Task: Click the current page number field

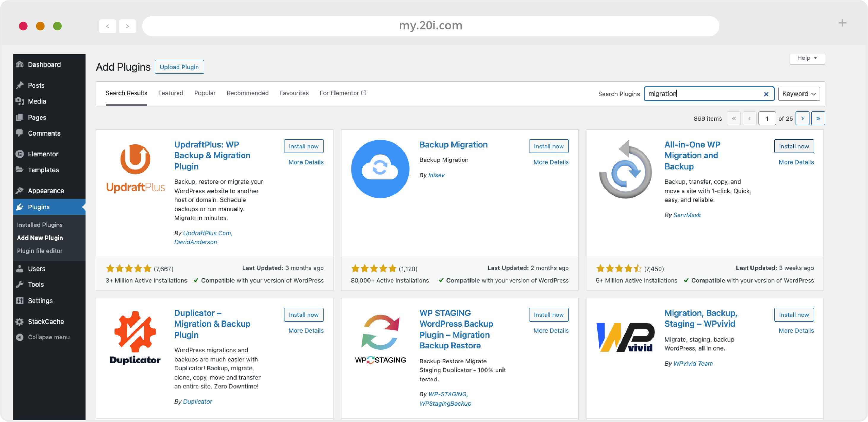Action: (x=767, y=118)
